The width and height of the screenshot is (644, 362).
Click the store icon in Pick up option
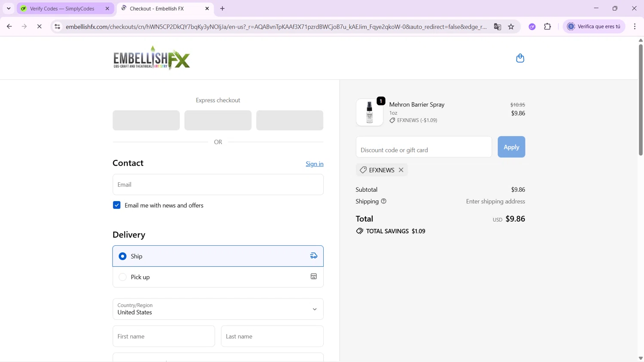click(x=314, y=277)
